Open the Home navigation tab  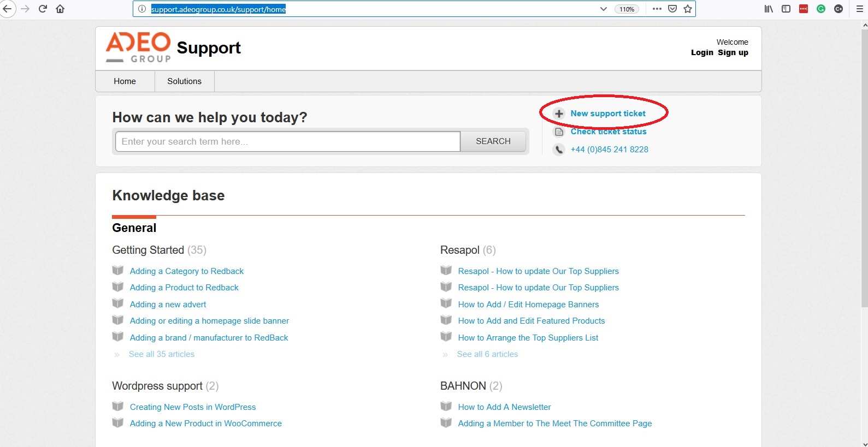pyautogui.click(x=125, y=81)
